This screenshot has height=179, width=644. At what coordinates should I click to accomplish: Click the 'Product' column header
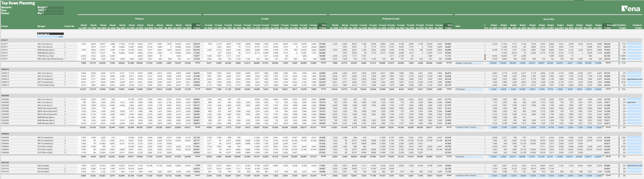click(4, 26)
